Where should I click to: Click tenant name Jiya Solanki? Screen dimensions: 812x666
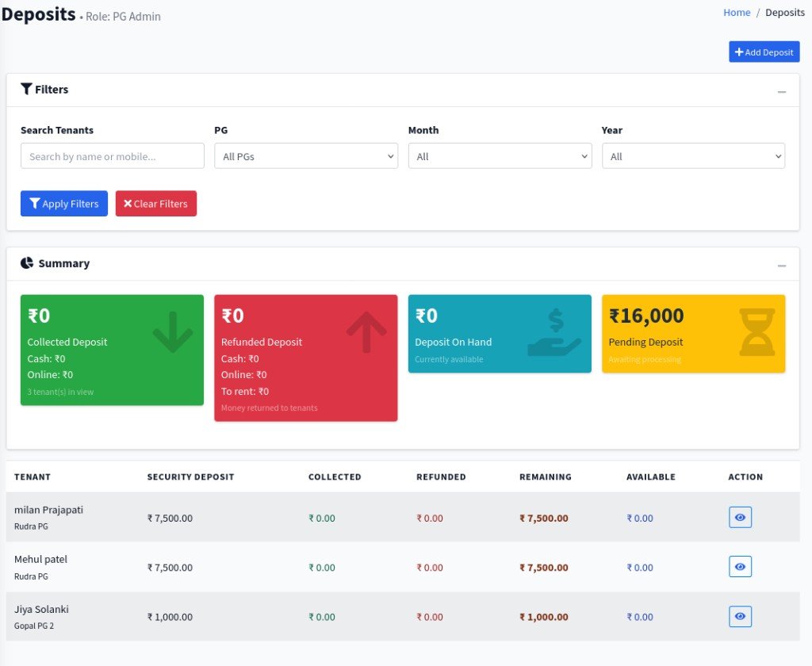(x=41, y=609)
